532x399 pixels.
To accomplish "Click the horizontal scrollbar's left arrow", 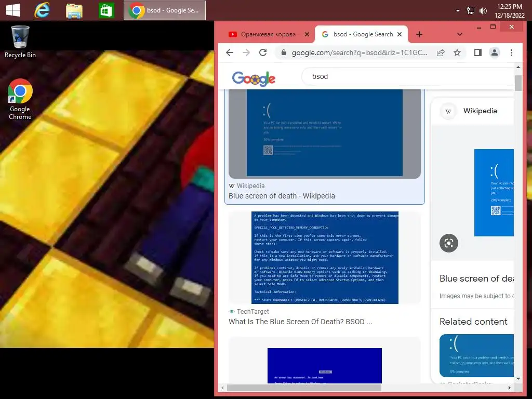I will click(222, 388).
